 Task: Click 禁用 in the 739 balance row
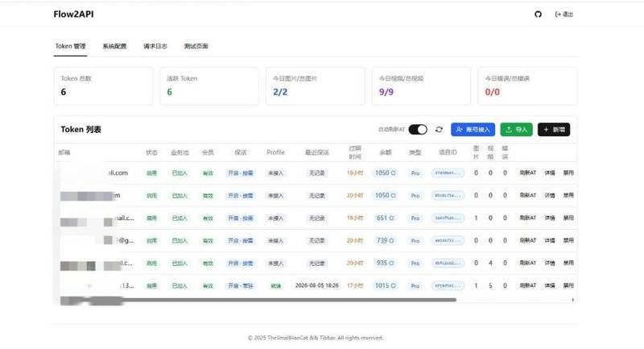click(568, 240)
